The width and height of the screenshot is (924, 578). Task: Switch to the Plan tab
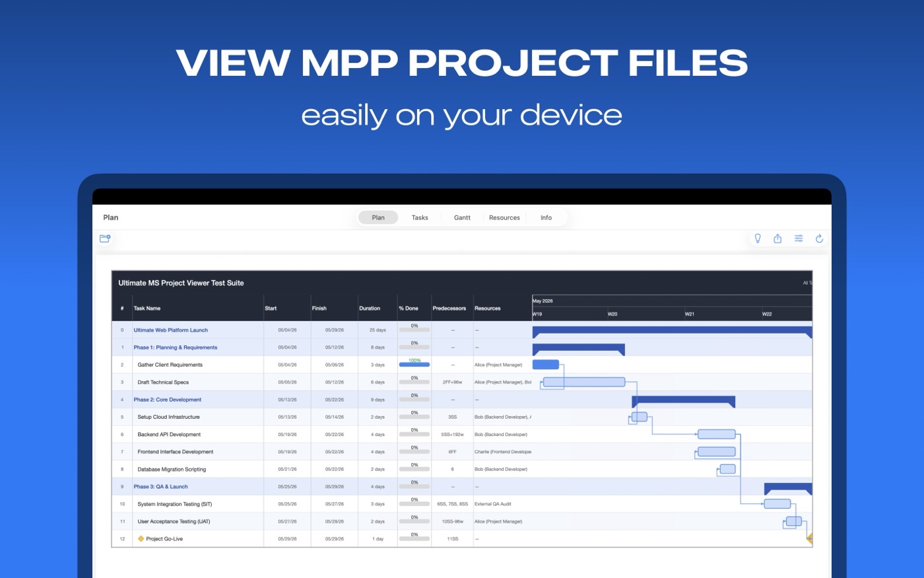[378, 217]
